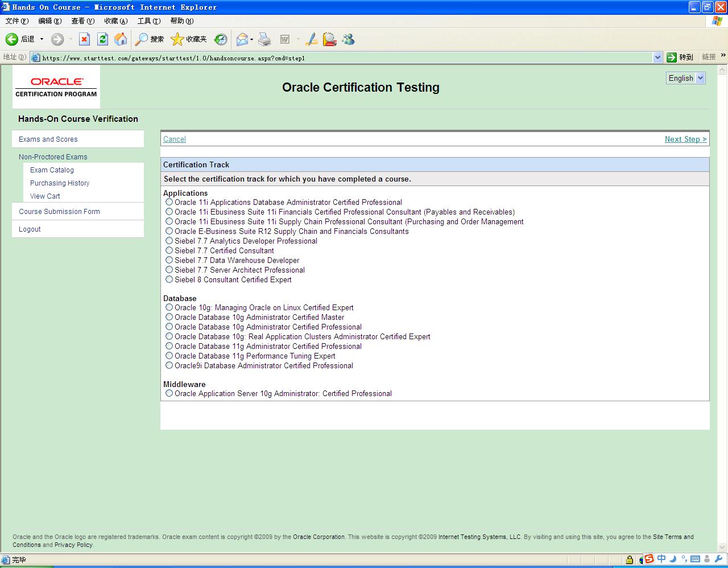Click the page icon in address bar
The image size is (728, 568).
coord(36,57)
